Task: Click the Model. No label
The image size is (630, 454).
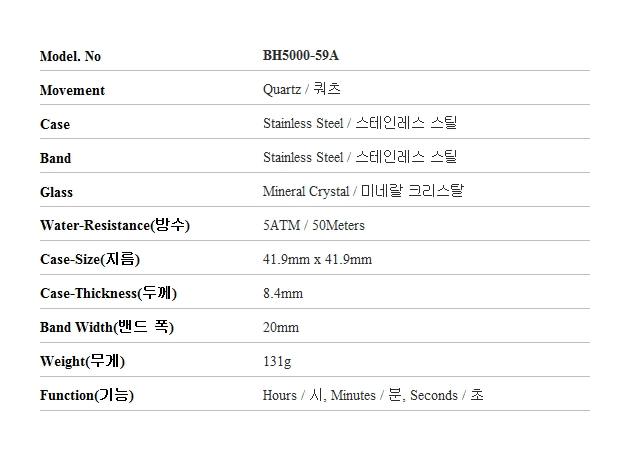Action: point(70,56)
